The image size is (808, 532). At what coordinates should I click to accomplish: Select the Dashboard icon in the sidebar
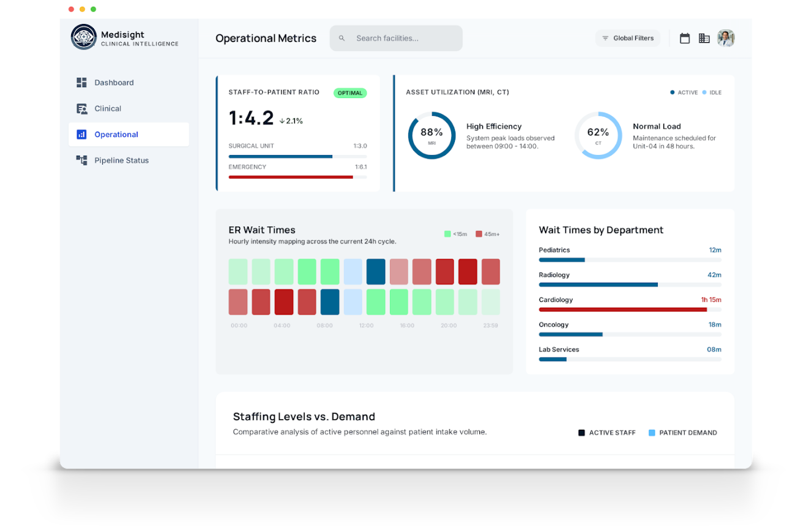click(82, 82)
